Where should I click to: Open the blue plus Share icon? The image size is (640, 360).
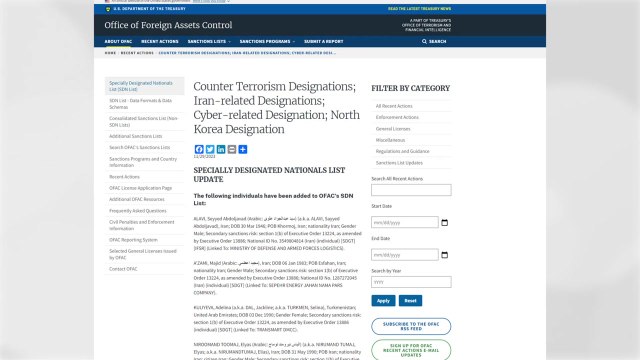tap(243, 149)
